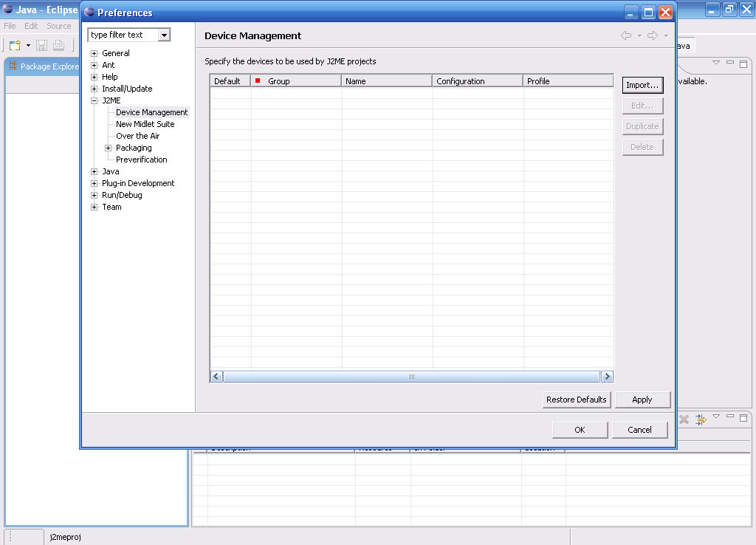756x545 pixels.
Task: Maximize the Preferences dialog window
Action: coord(648,12)
